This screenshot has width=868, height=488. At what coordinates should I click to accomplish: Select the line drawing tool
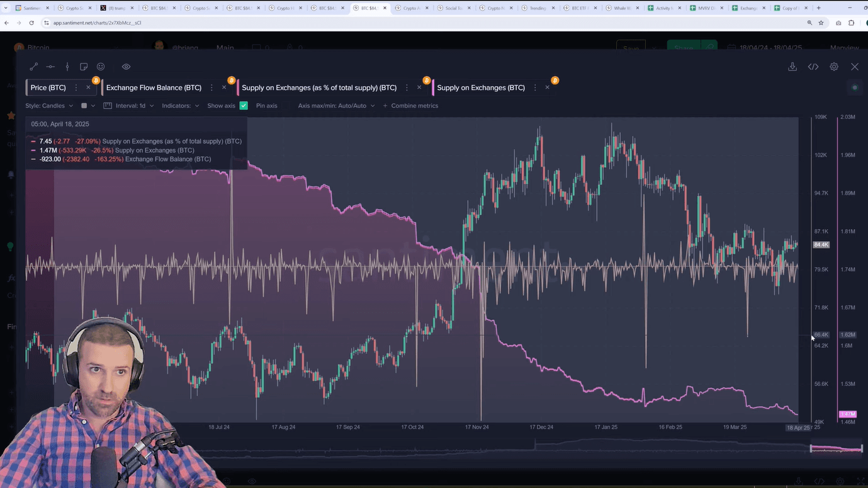coord(34,67)
